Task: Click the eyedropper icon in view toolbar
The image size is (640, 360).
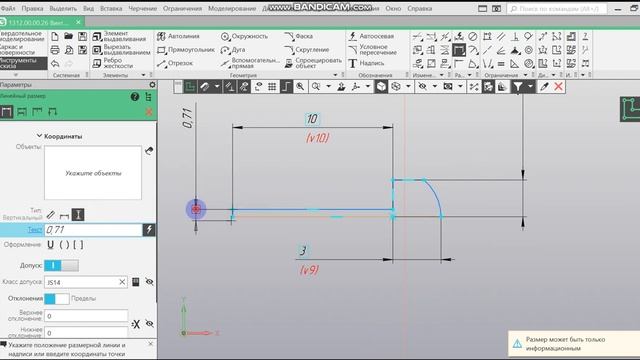Action: [544, 87]
